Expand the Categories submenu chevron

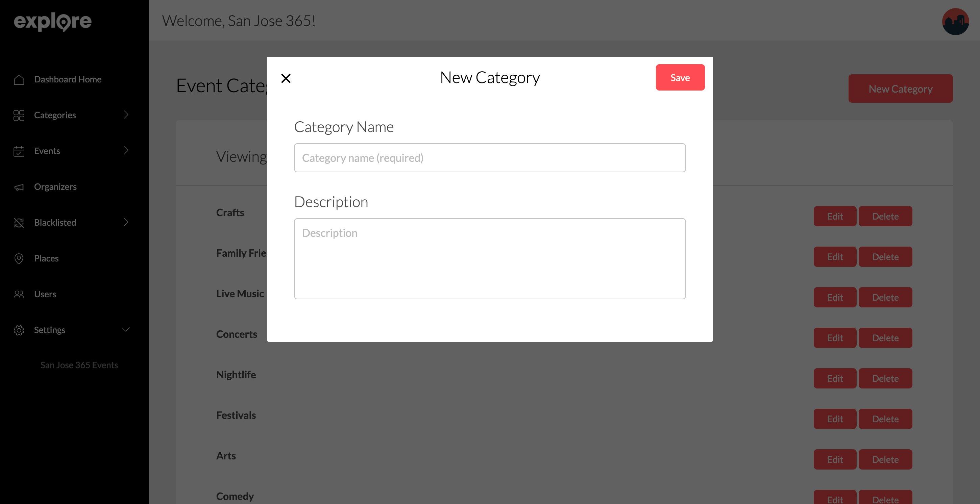tap(126, 115)
